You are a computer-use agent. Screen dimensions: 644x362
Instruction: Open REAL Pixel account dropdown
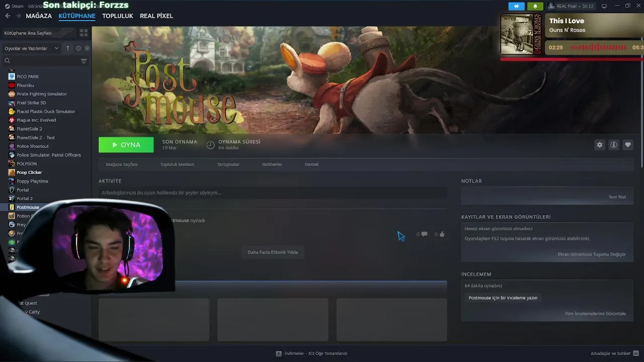click(x=571, y=6)
